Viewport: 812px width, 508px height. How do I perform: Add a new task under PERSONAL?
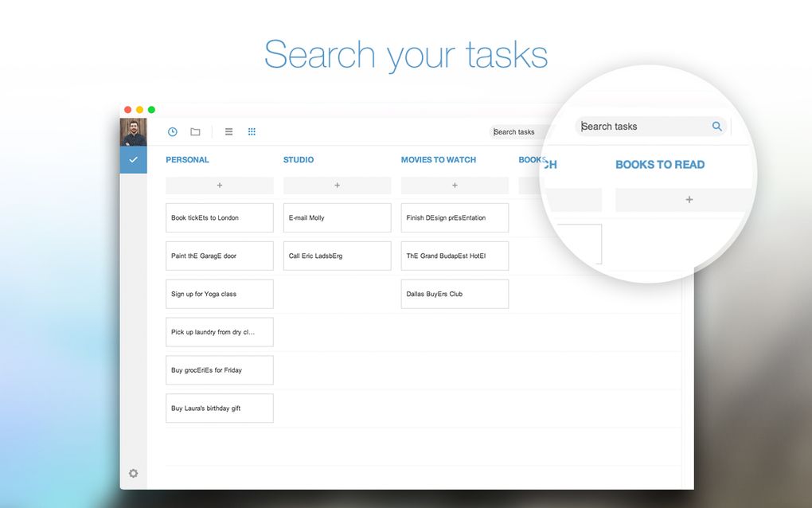(219, 186)
